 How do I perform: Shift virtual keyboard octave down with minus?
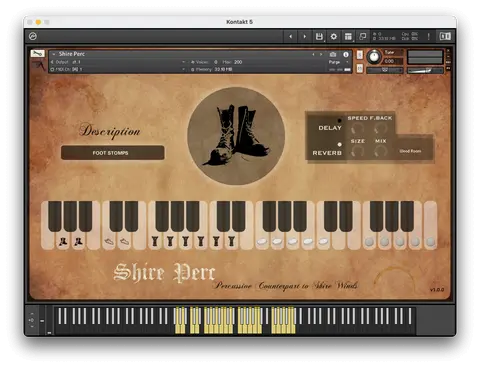32,326
